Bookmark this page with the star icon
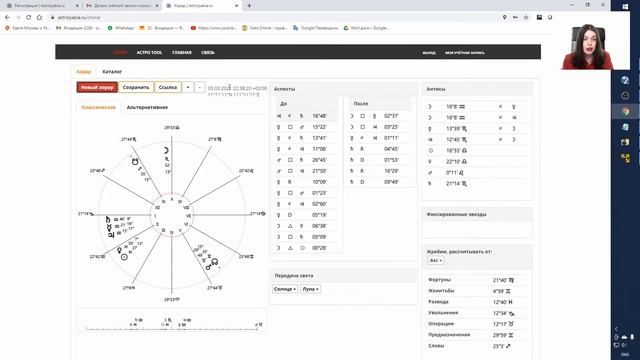The image size is (640, 360). click(x=526, y=18)
